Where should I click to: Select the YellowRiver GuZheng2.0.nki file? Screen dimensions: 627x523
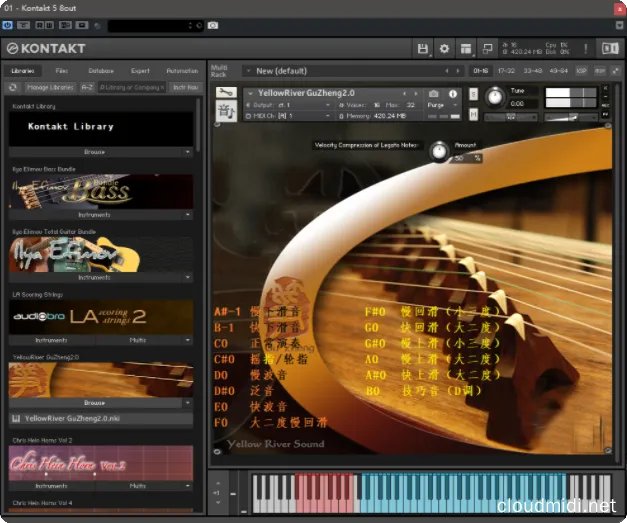tap(70, 418)
